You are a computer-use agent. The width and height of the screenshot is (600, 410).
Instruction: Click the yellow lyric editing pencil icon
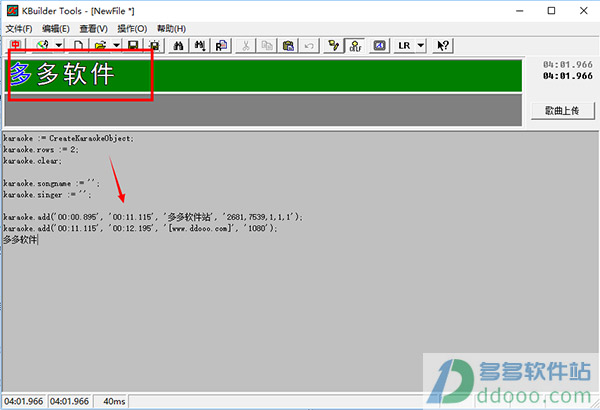coord(333,46)
